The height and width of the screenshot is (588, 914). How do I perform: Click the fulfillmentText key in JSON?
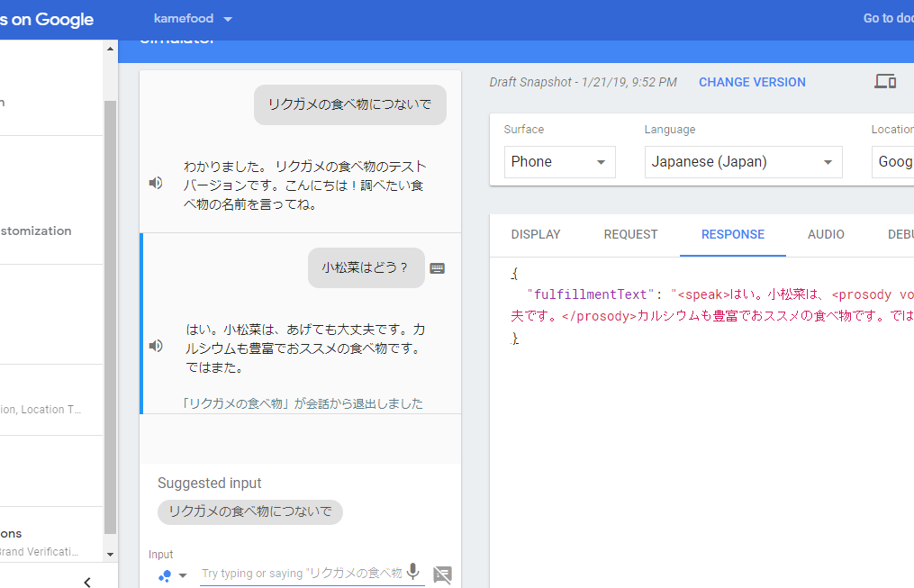coord(591,294)
